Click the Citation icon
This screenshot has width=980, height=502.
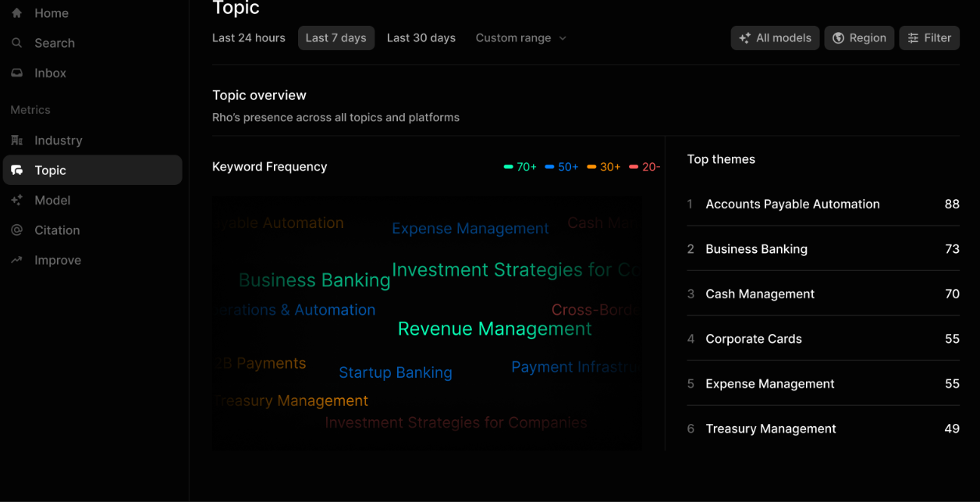click(16, 230)
